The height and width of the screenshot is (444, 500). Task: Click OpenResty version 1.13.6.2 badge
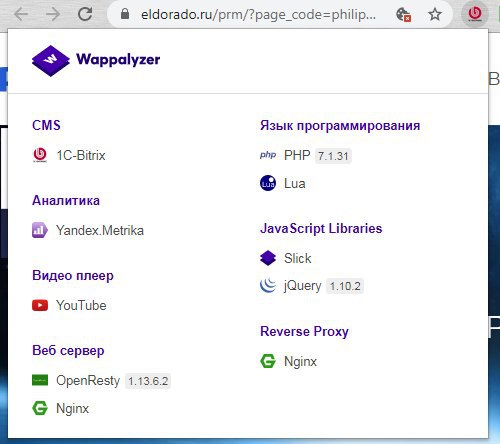148,381
